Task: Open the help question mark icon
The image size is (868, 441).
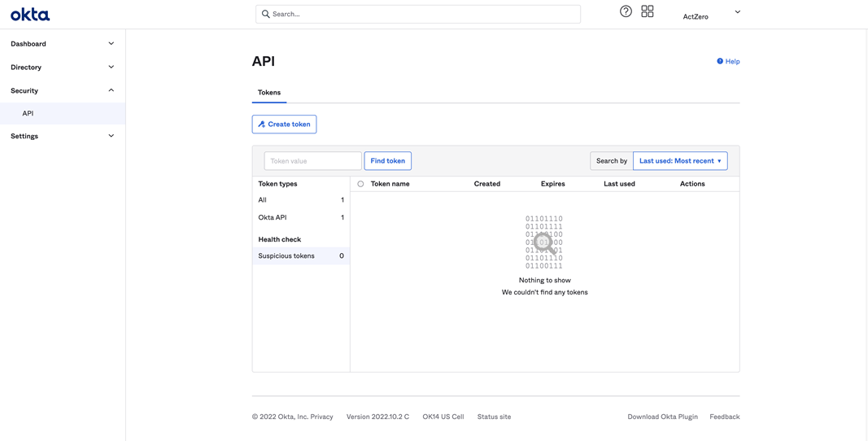Action: tap(626, 11)
